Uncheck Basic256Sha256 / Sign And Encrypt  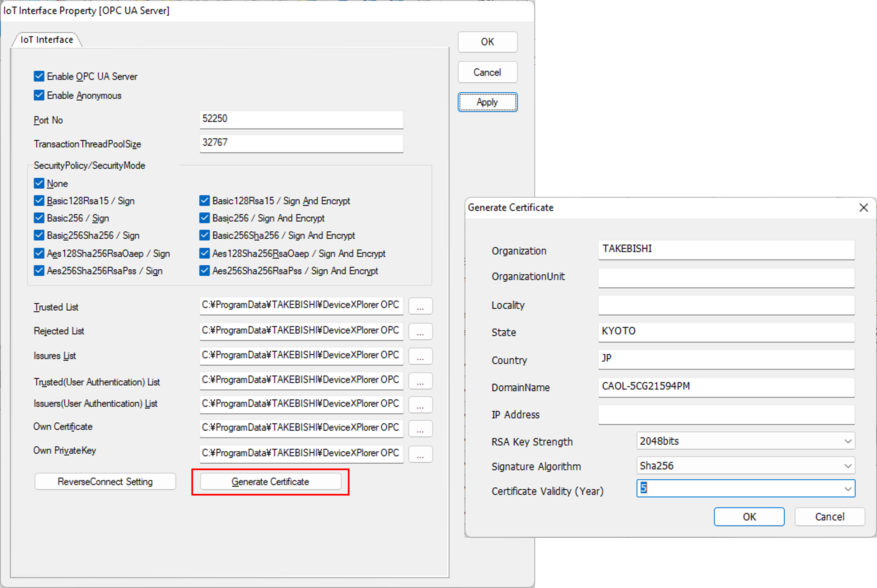[x=204, y=235]
